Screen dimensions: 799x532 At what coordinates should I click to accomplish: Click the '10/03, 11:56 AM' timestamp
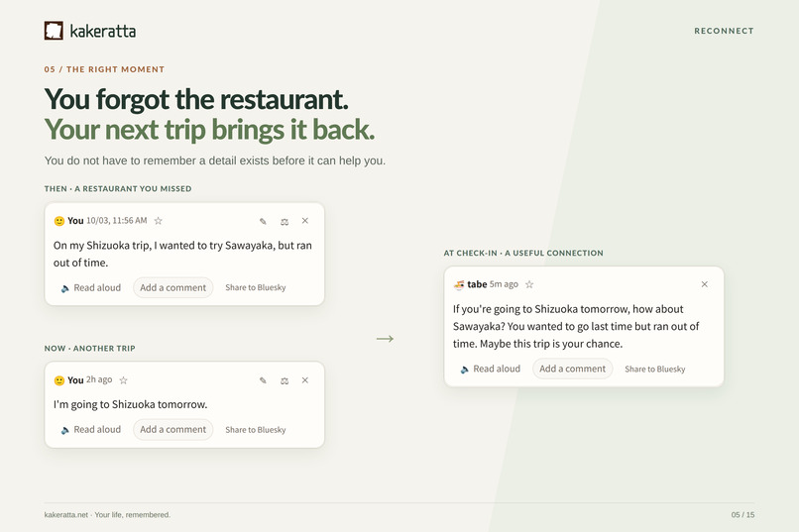point(117,221)
